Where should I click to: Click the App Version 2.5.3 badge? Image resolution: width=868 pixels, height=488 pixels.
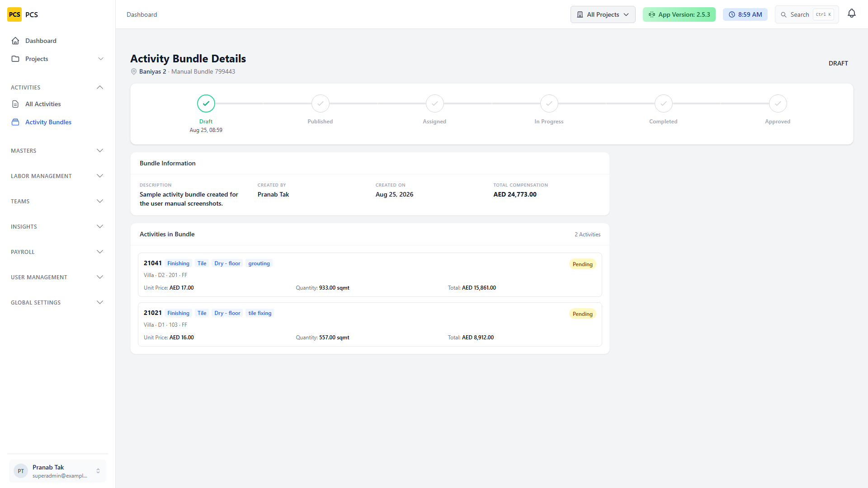click(x=679, y=14)
